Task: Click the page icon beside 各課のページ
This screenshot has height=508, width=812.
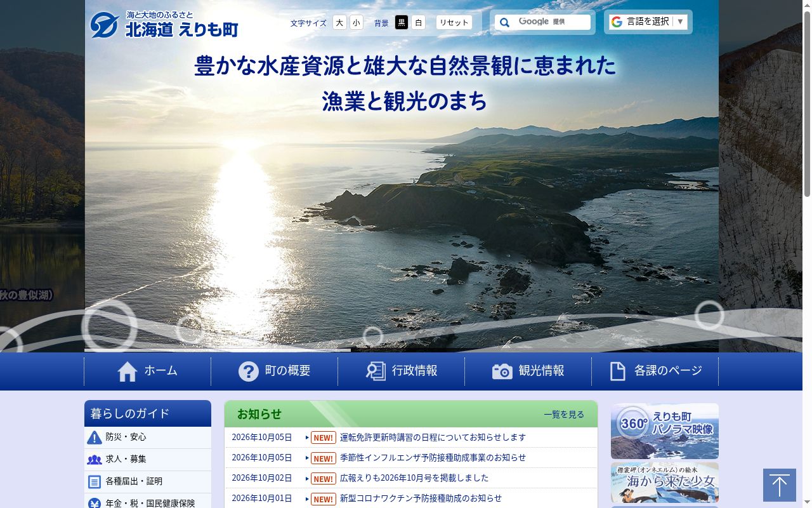Action: pyautogui.click(x=618, y=371)
